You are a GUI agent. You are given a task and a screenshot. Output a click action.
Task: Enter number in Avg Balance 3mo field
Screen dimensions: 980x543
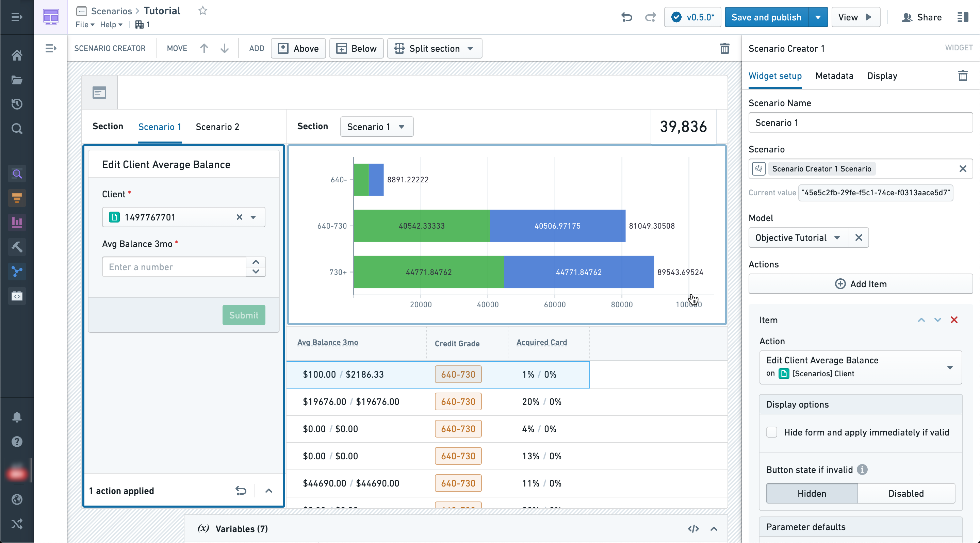click(x=177, y=266)
